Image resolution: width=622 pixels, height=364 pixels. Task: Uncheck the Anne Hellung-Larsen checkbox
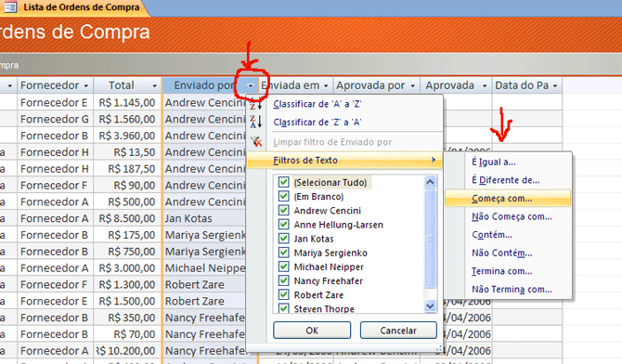[283, 225]
